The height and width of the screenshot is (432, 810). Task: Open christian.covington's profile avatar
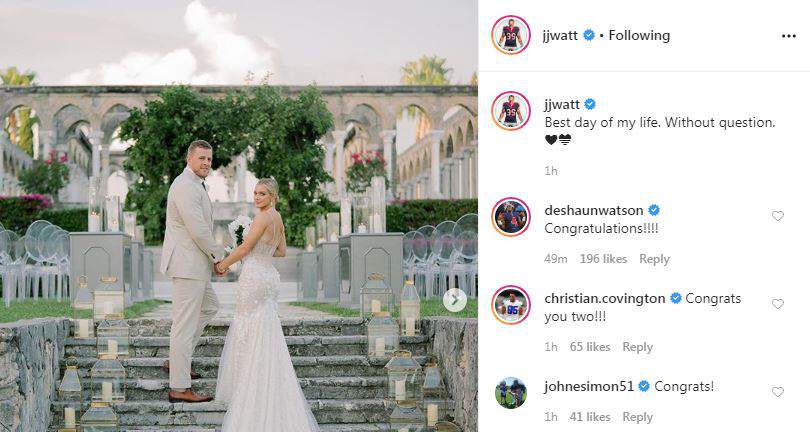tap(511, 305)
